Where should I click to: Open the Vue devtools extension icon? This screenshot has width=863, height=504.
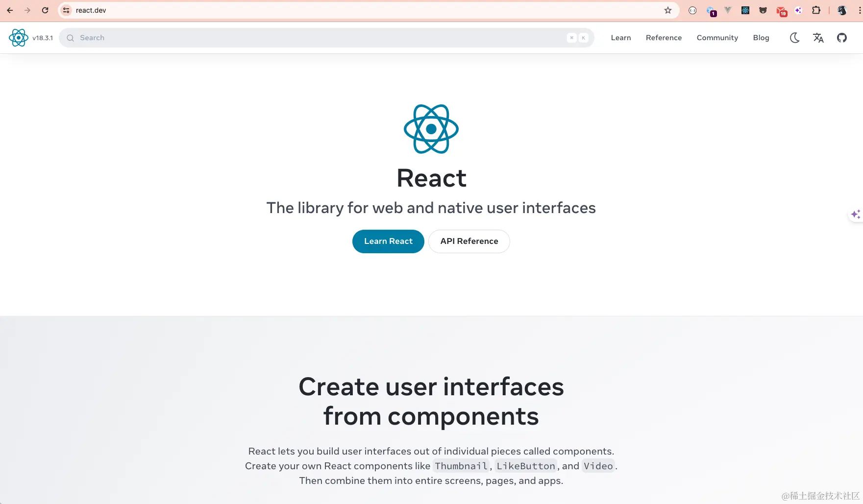[x=728, y=10]
